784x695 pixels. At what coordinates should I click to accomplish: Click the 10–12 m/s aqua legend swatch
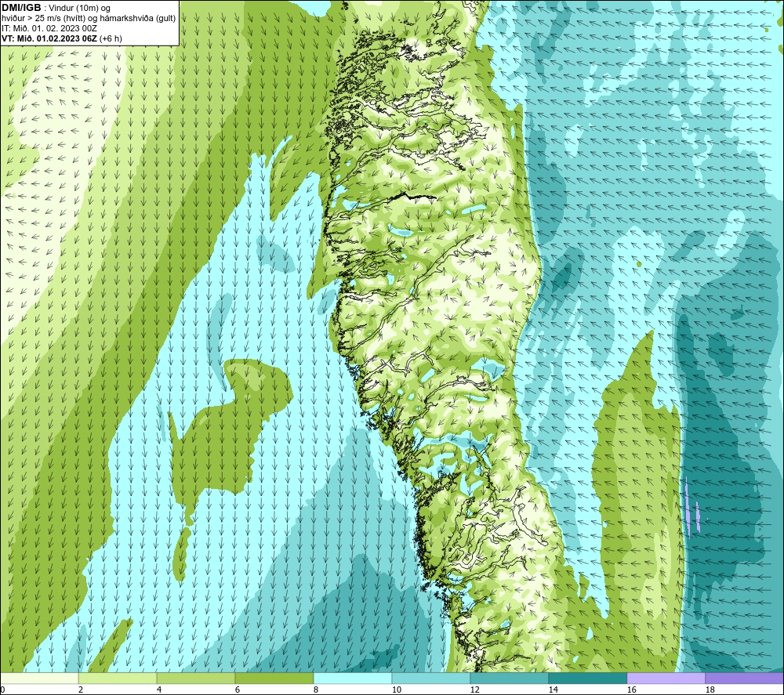431,678
